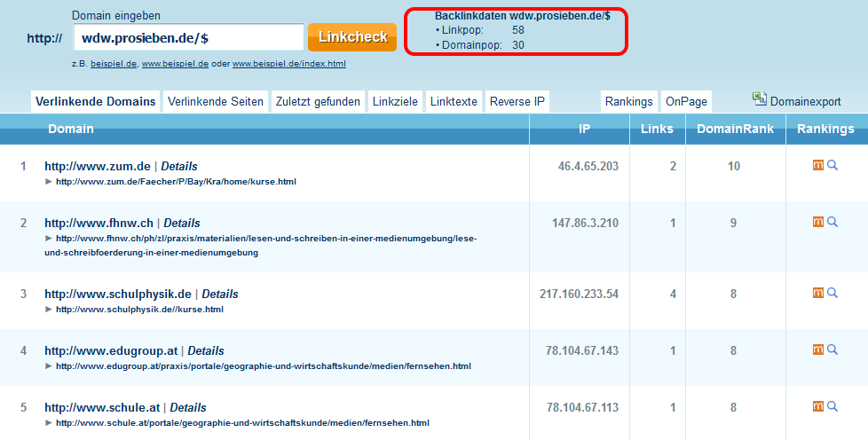Screen dimensions: 868x440
Task: Click the example link beispiel.de
Action: 114,64
